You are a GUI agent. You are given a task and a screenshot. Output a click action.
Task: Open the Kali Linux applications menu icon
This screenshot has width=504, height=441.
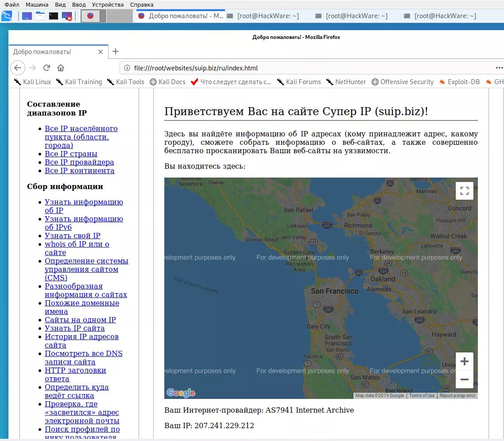pyautogui.click(x=7, y=16)
